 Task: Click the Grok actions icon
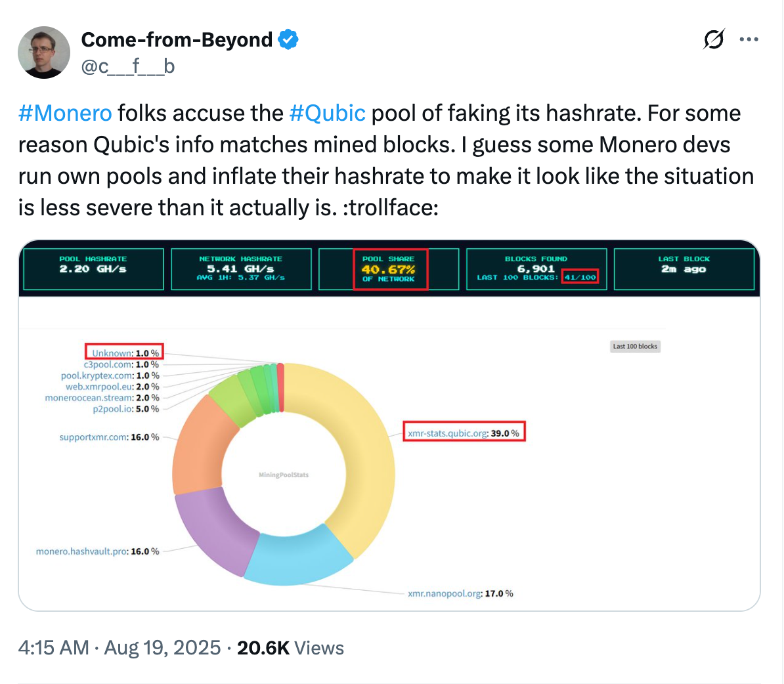[714, 39]
